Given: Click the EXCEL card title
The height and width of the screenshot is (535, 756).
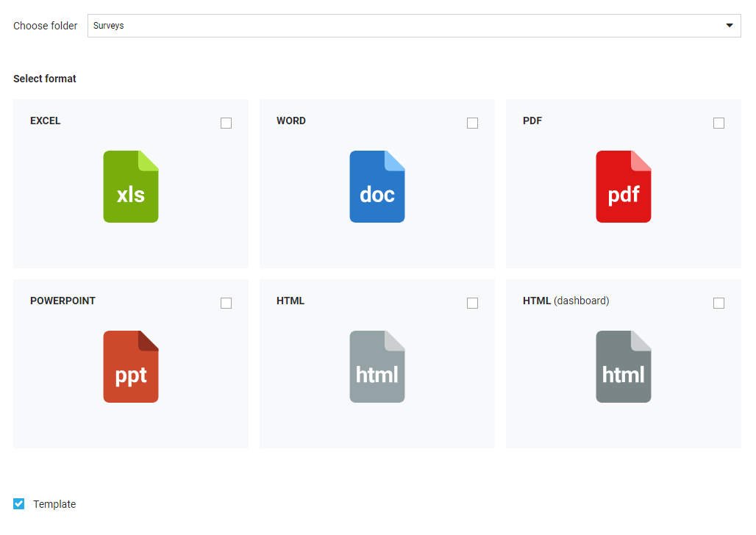Looking at the screenshot, I should pos(46,121).
